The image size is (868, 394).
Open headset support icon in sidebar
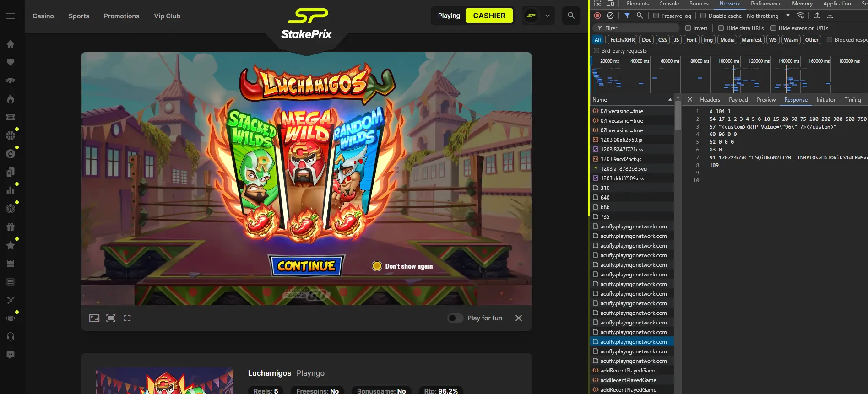(11, 337)
